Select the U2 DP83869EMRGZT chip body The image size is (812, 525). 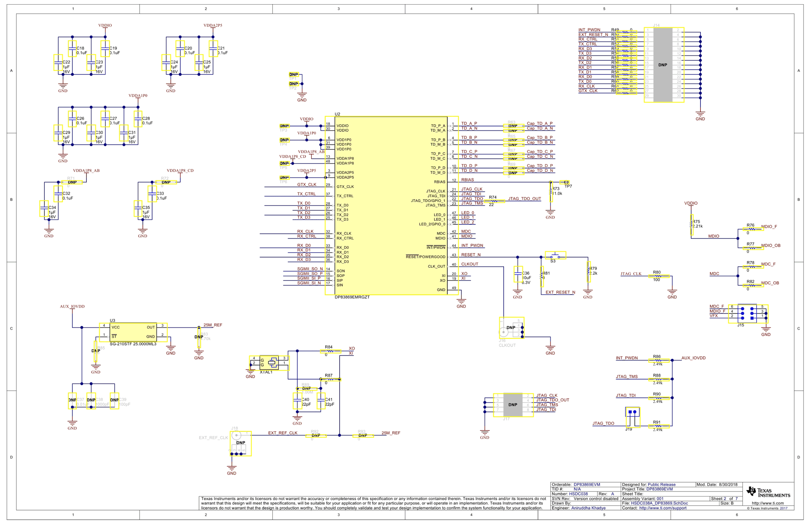coord(391,206)
